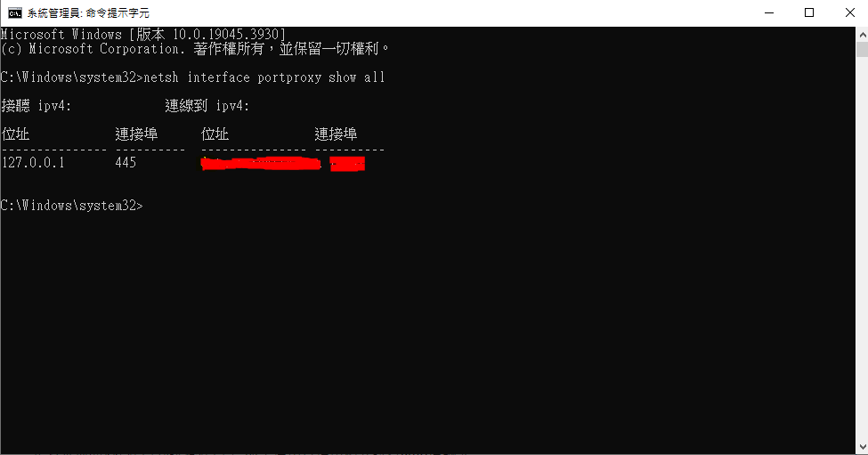Click the scrollbar up arrow
The width and height of the screenshot is (868, 455).
pos(862,34)
